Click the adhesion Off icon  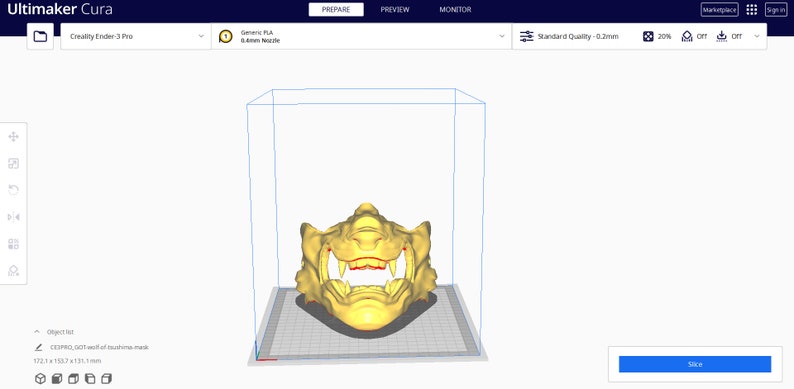[x=722, y=36]
